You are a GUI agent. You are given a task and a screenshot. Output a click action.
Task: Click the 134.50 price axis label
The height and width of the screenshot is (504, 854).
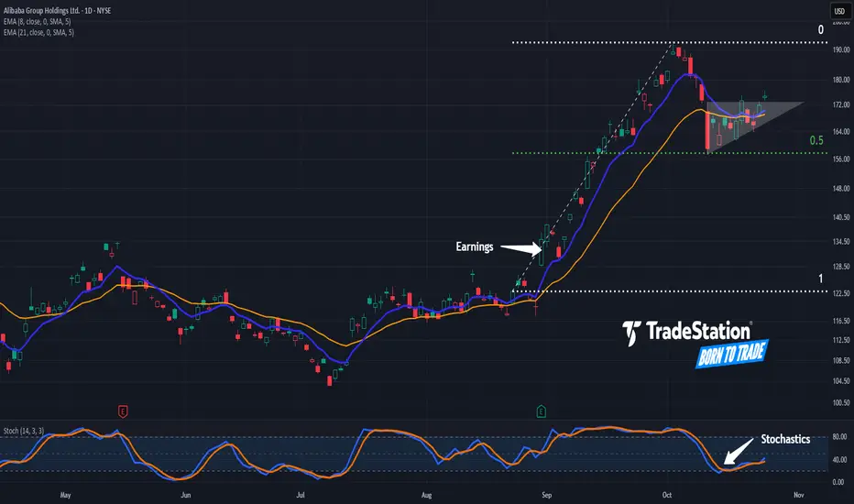coord(841,241)
